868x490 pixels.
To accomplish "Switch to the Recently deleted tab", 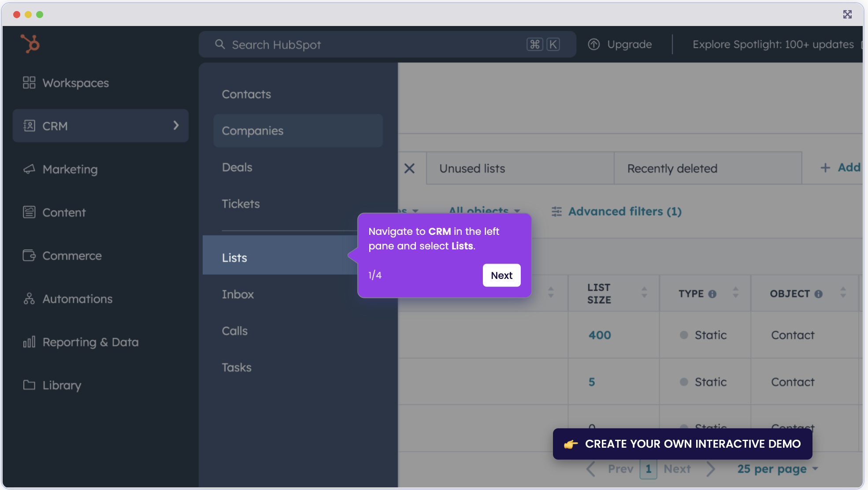I will pyautogui.click(x=672, y=168).
